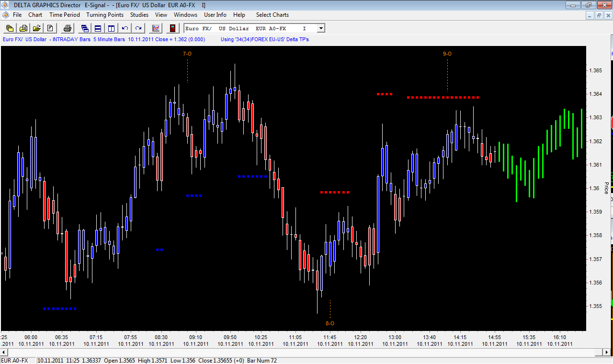Click the 9-O turning point label
The image size is (613, 364).
coord(447,54)
